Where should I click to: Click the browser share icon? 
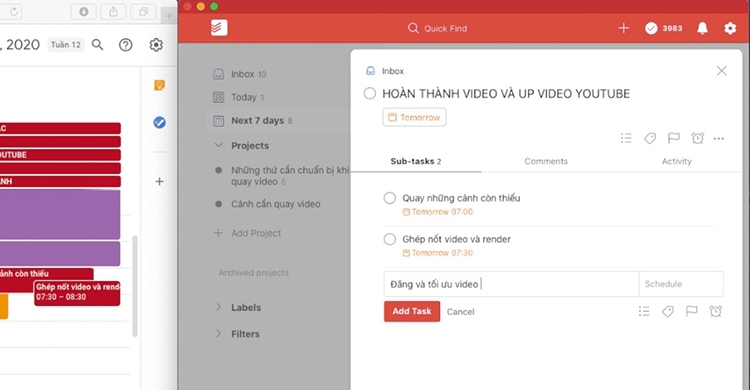[113, 11]
